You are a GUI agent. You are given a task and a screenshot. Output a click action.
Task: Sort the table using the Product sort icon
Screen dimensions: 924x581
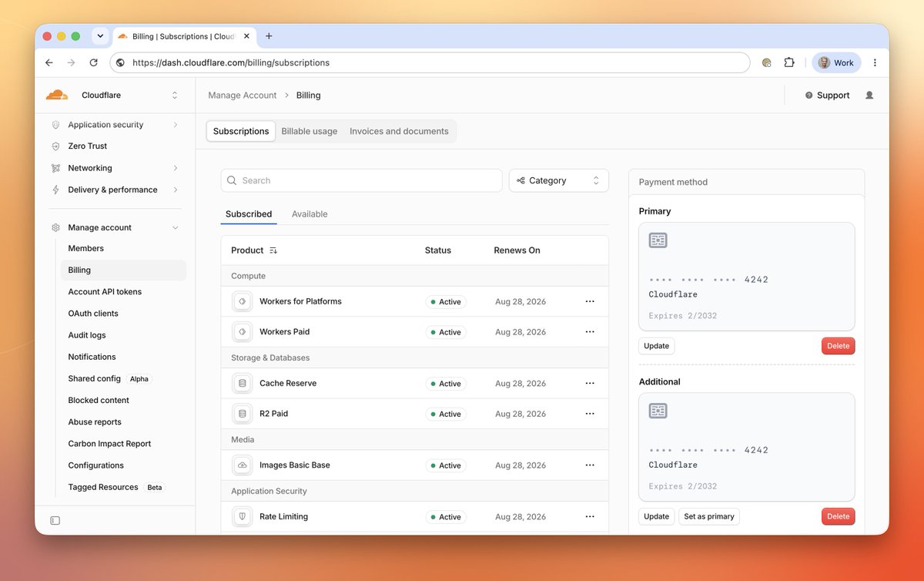(273, 250)
